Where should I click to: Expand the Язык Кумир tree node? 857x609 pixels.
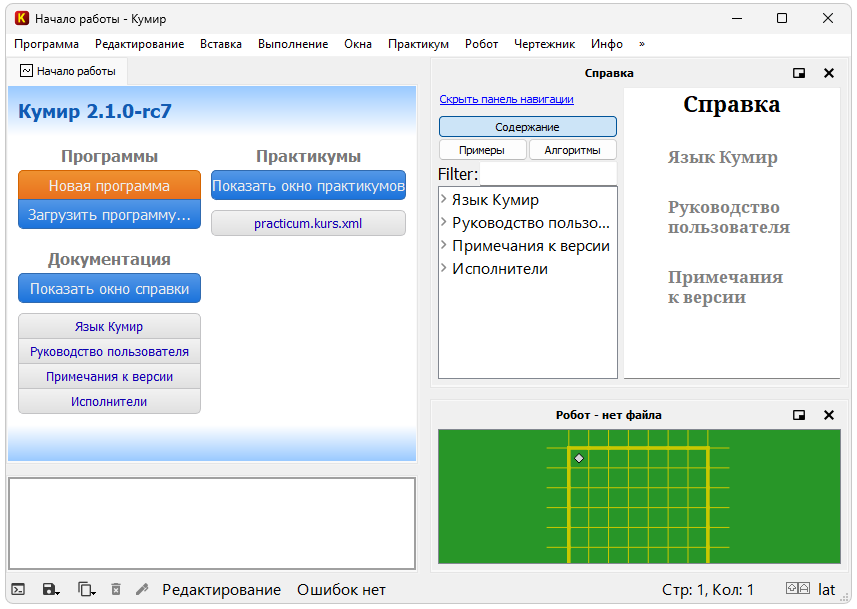(444, 200)
